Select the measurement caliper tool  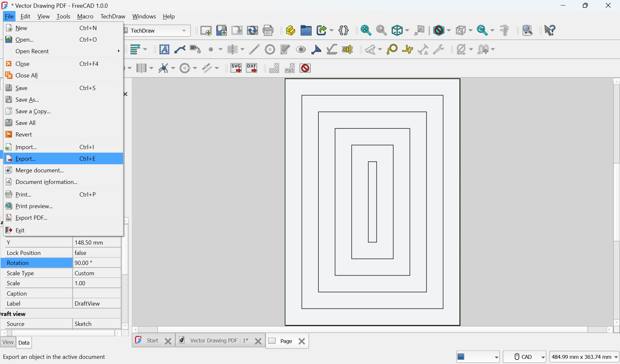pyautogui.click(x=504, y=30)
